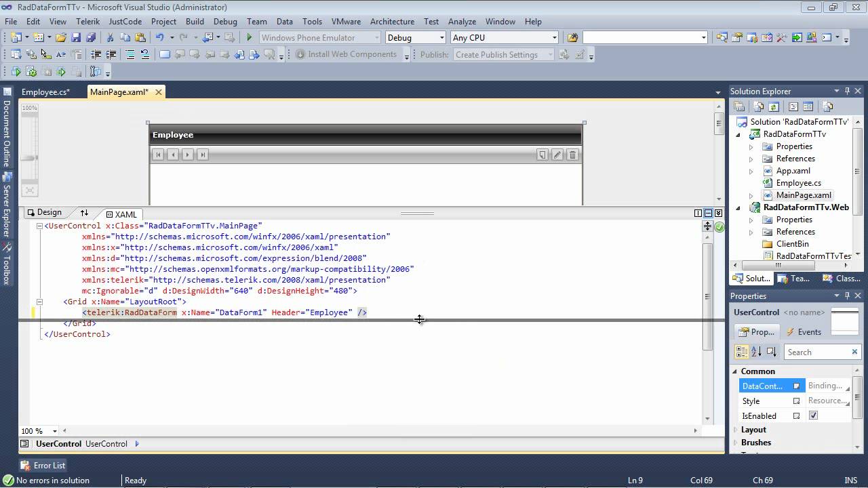The image size is (868, 488).
Task: Click the IsEnabled property marker square
Action: click(x=796, y=415)
